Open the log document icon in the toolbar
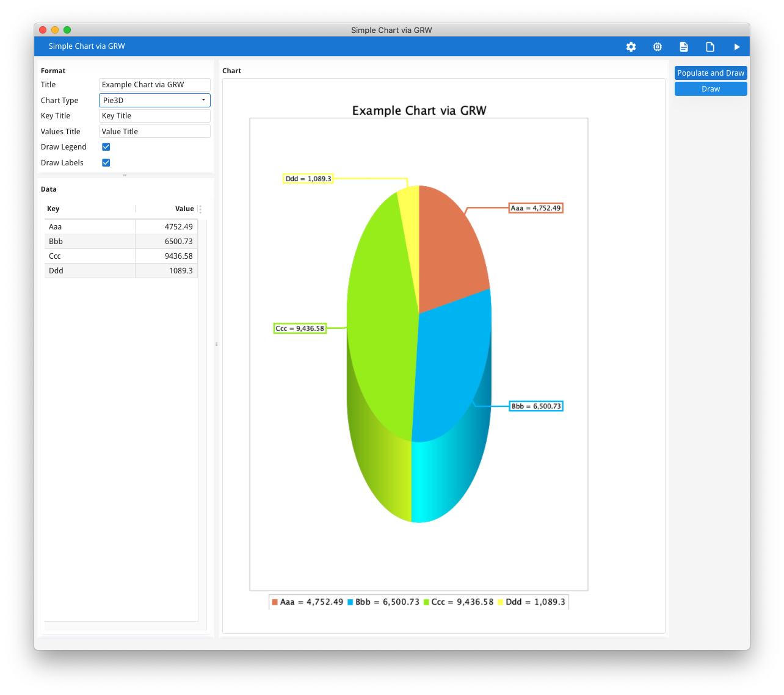Image resolution: width=784 pixels, height=695 pixels. pyautogui.click(x=683, y=46)
